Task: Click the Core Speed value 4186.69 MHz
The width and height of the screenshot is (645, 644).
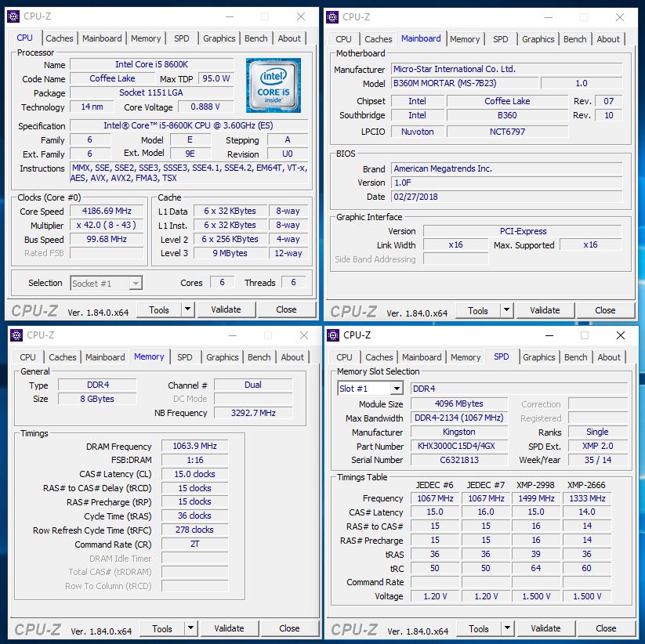Action: pos(107,211)
